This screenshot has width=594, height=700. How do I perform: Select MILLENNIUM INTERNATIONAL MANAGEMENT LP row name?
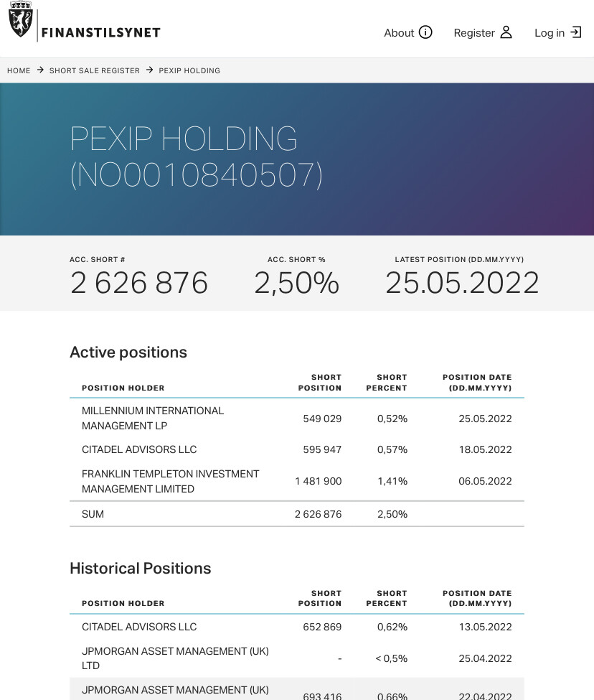153,419
